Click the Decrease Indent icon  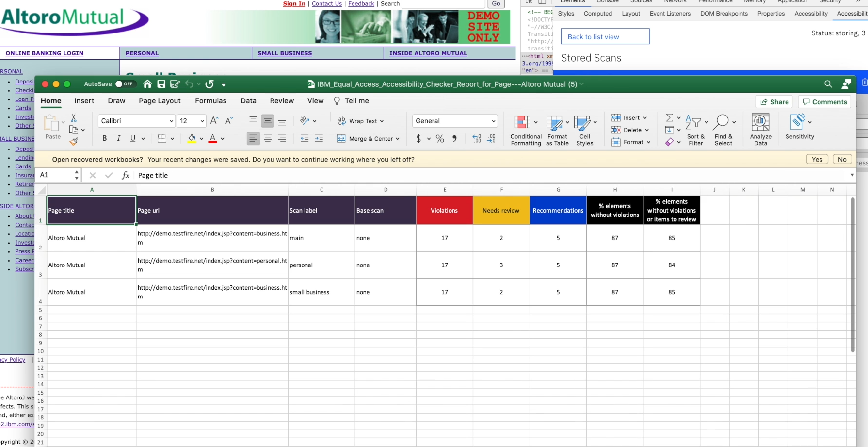coord(305,139)
